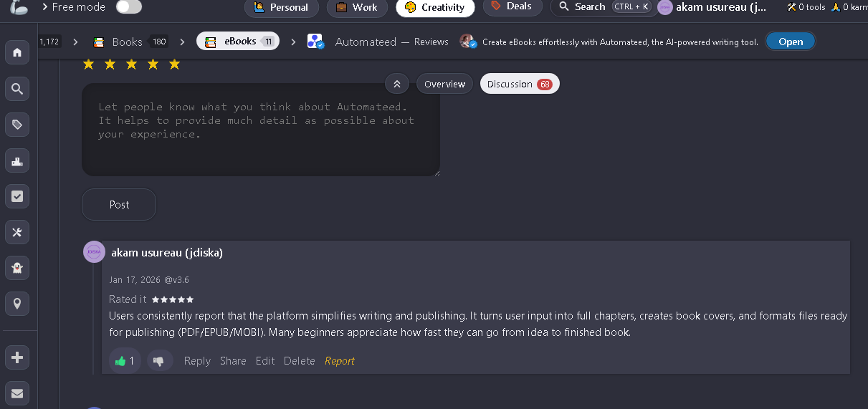
Task: Click the site logo at top left
Action: (x=18, y=6)
